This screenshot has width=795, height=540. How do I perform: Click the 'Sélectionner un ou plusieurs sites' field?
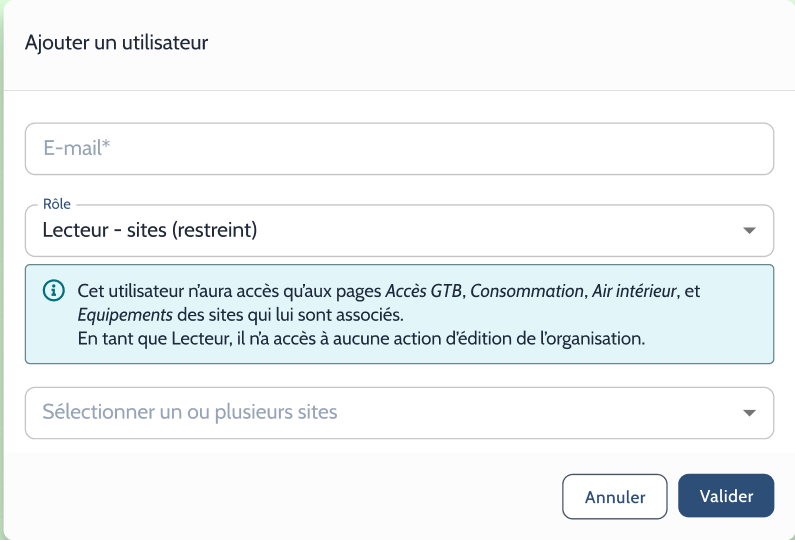pyautogui.click(x=400, y=413)
